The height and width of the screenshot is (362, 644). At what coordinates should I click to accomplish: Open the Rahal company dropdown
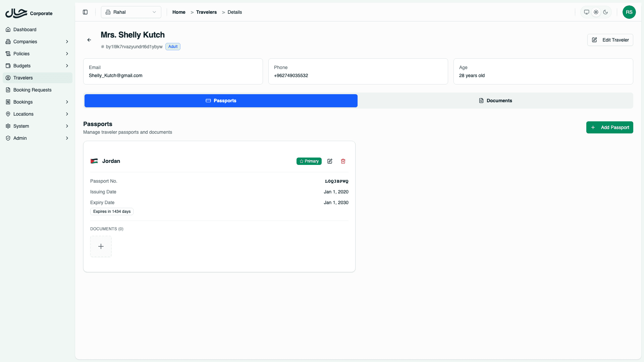coord(131,12)
